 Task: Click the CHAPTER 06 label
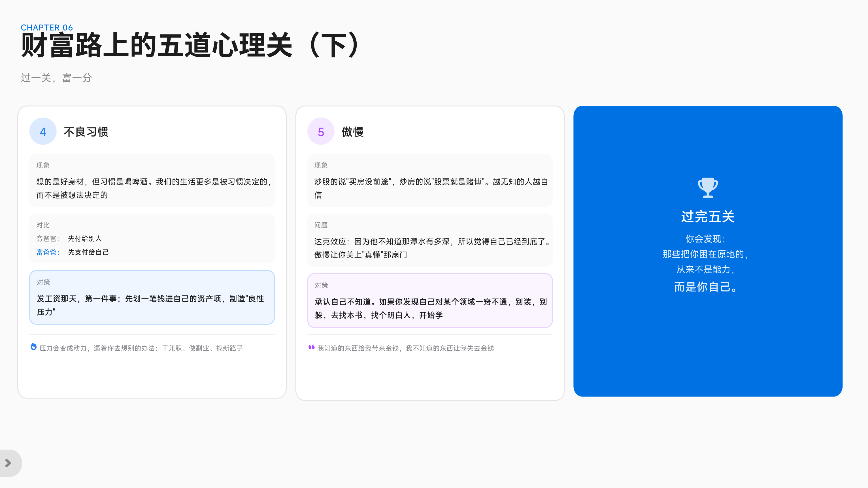pos(47,28)
